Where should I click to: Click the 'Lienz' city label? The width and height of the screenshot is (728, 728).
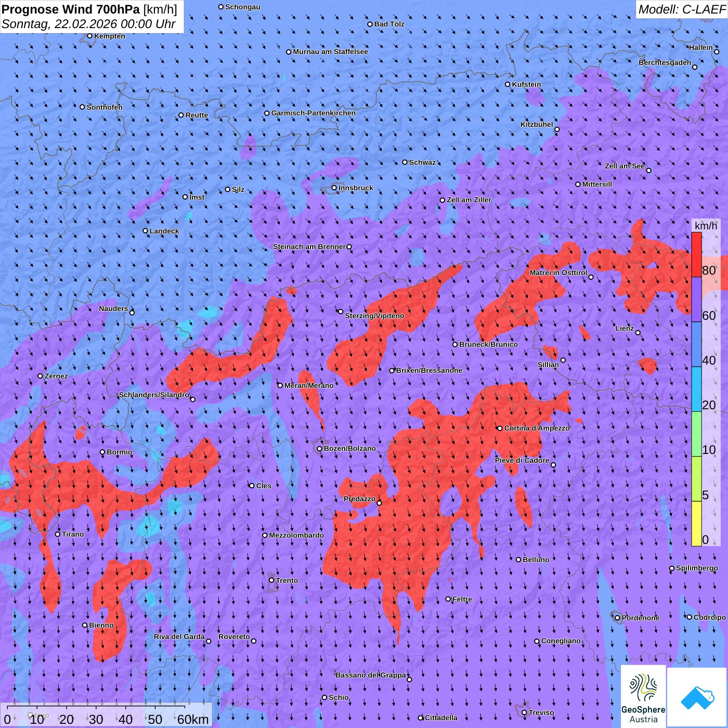pyautogui.click(x=625, y=328)
